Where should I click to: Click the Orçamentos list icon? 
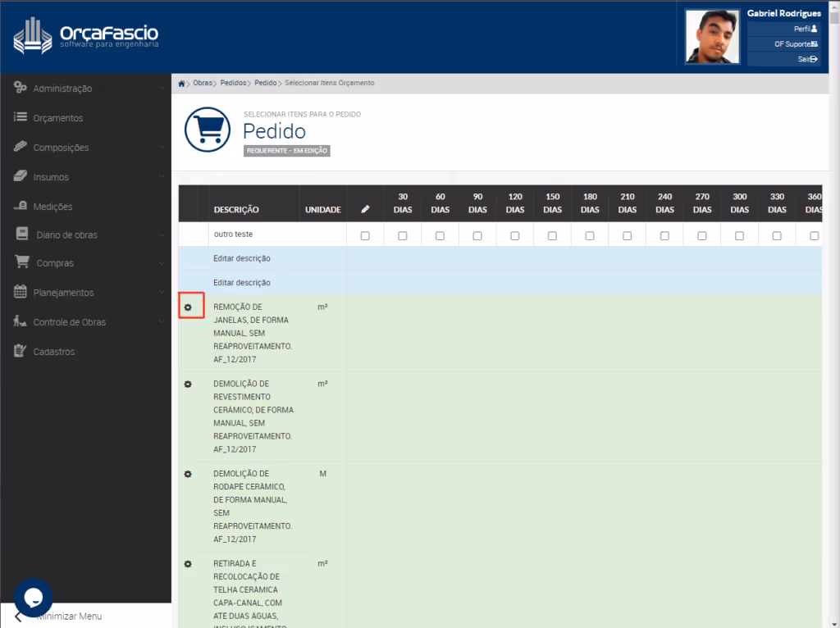(21, 116)
